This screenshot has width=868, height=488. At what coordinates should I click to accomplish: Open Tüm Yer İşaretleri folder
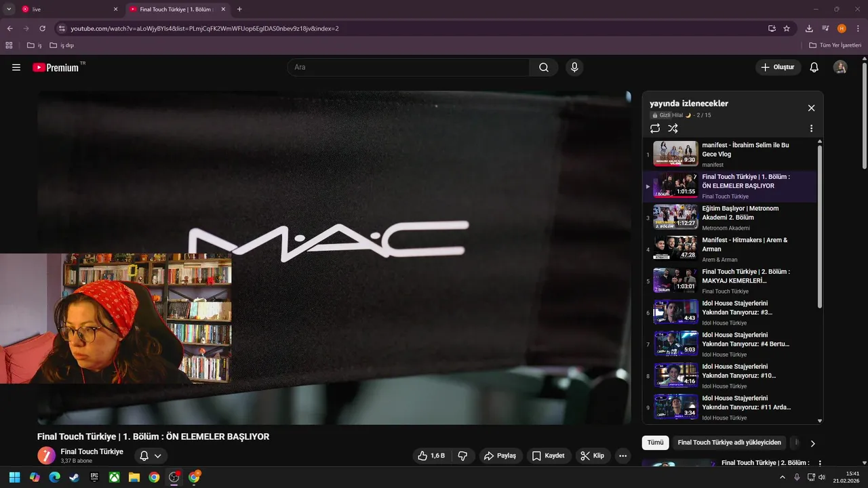pos(835,45)
